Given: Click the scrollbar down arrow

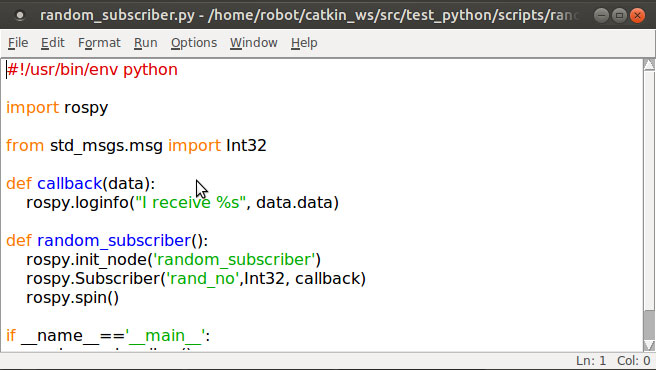Looking at the screenshot, I should (649, 345).
